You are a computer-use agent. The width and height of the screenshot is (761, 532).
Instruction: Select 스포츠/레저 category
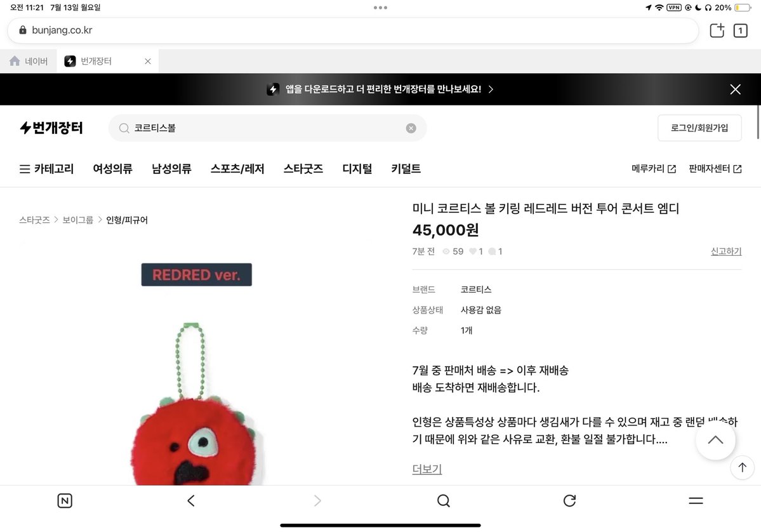pos(237,169)
